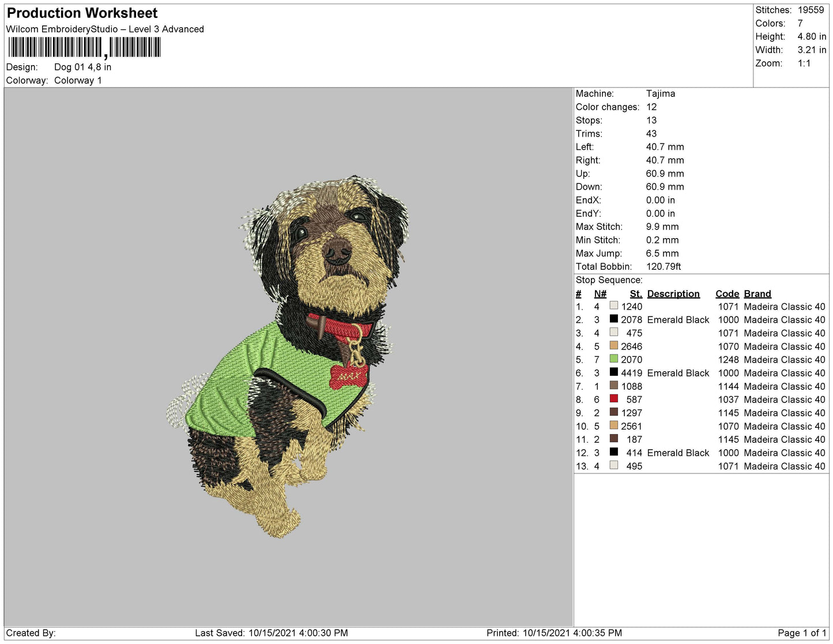Click red swatch of stop 8 (587 stitches)

point(614,398)
